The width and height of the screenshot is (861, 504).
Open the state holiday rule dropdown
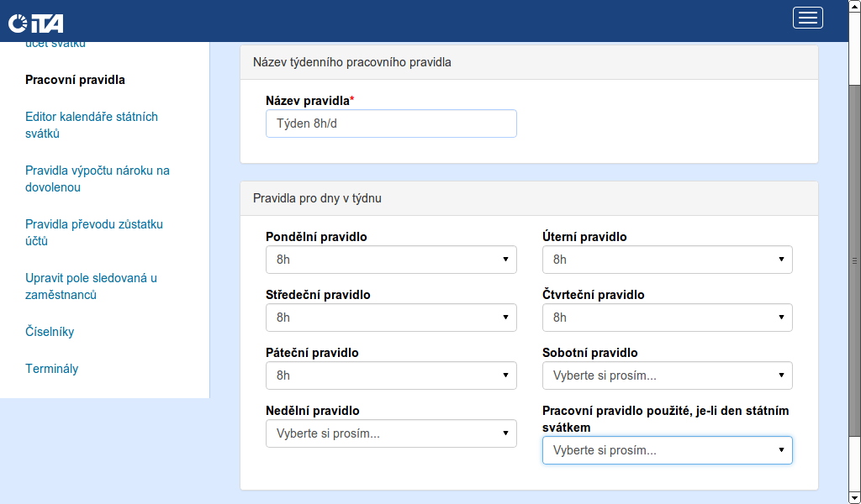[x=667, y=450]
